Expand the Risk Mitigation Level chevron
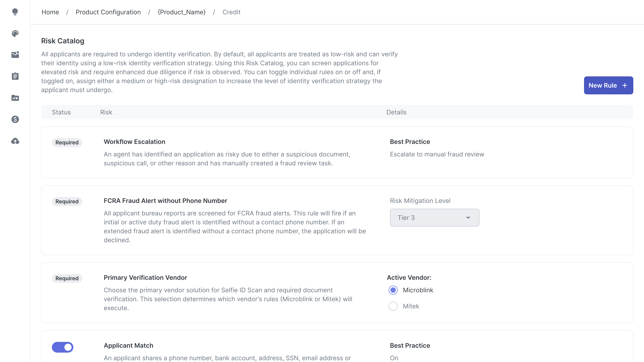This screenshot has width=644, height=362. (468, 217)
